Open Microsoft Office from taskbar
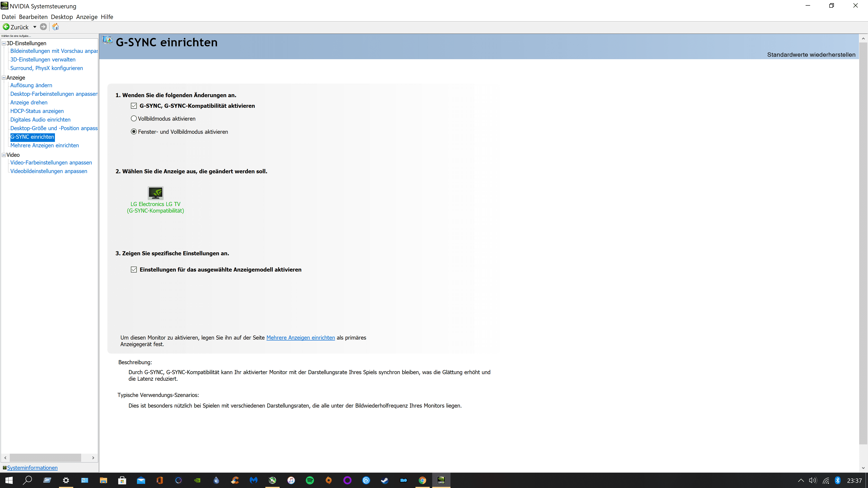Viewport: 868px width, 488px height. 160,480
